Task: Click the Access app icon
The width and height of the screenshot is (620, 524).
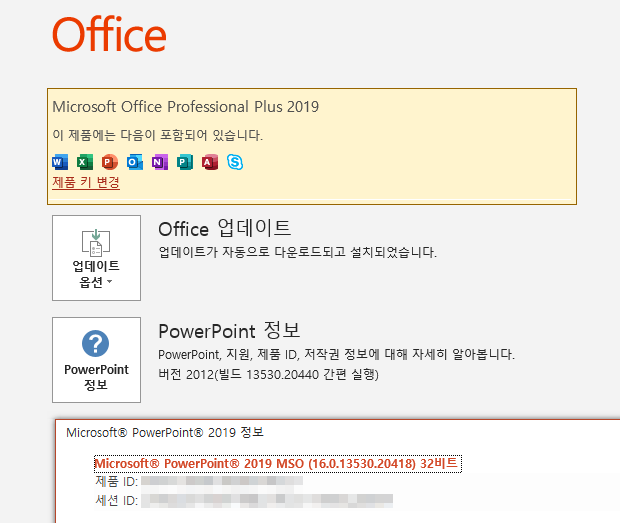Action: point(210,162)
